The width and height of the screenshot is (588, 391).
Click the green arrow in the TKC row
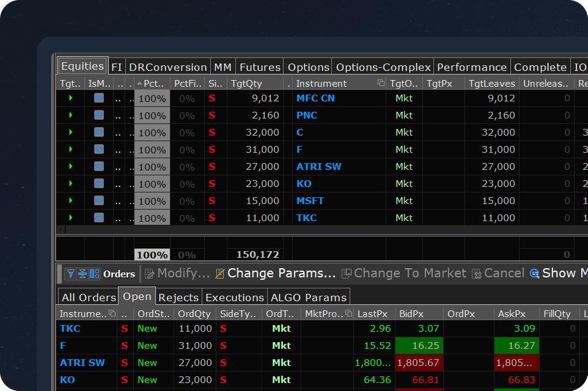click(x=71, y=217)
